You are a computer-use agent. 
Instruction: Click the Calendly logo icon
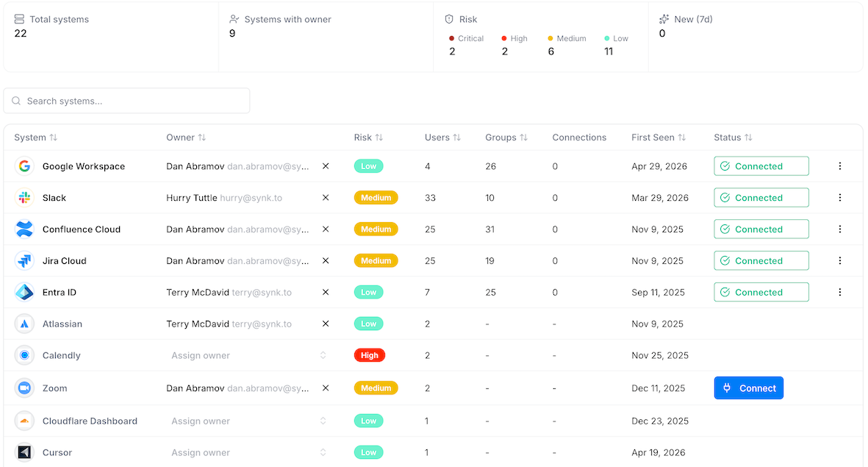(x=24, y=356)
